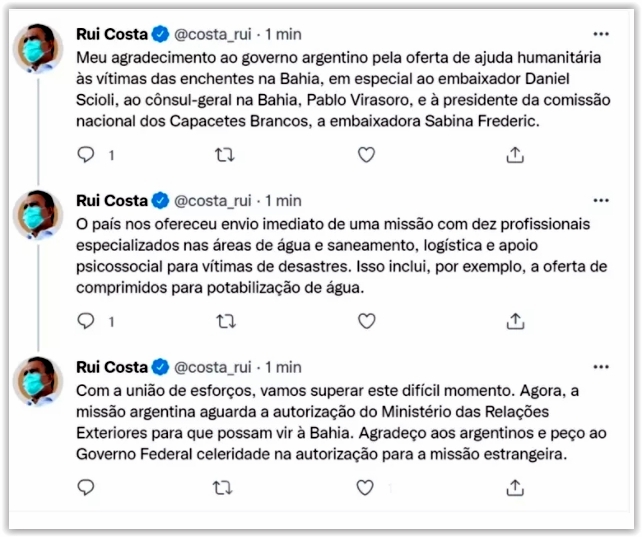Viewport: 642px width, 537px height.
Task: Retweet the tweet about ten specialized professionals
Action: (225, 321)
